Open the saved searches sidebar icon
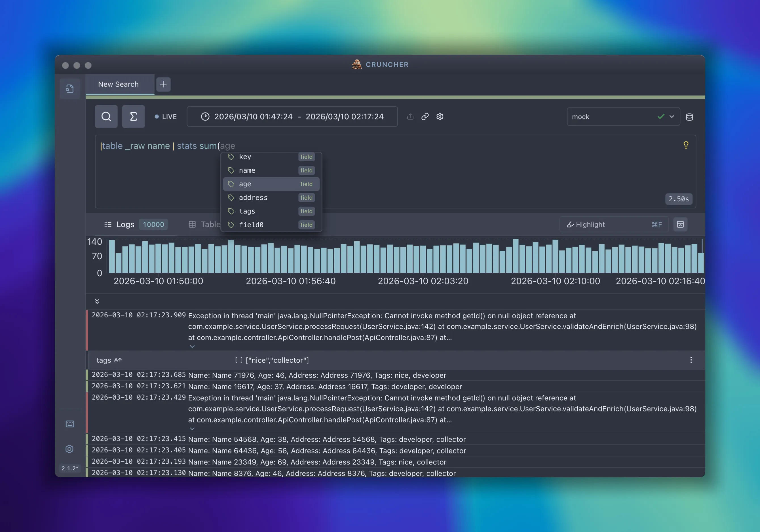This screenshot has width=760, height=532. 70,88
